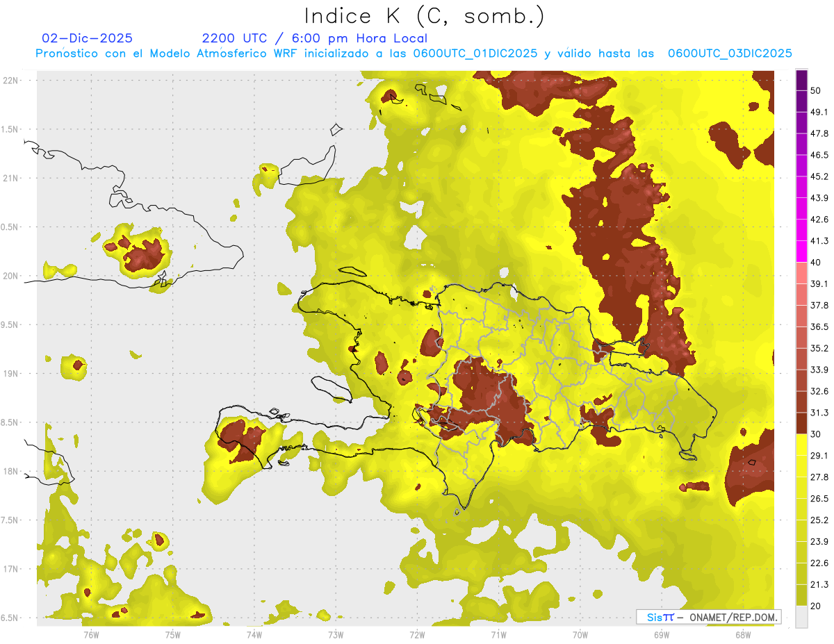The width and height of the screenshot is (834, 644).
Task: Click the longitude label '76W'
Action: click(x=91, y=634)
